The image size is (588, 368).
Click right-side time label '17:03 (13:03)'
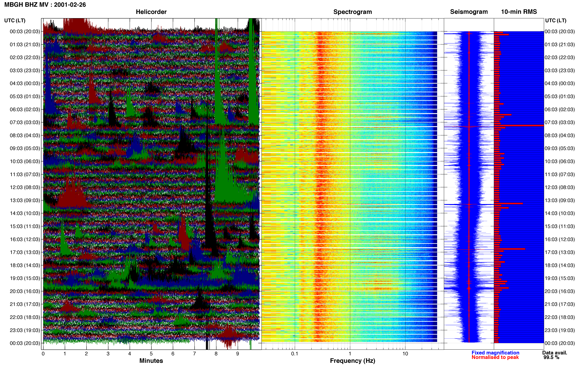coord(560,252)
